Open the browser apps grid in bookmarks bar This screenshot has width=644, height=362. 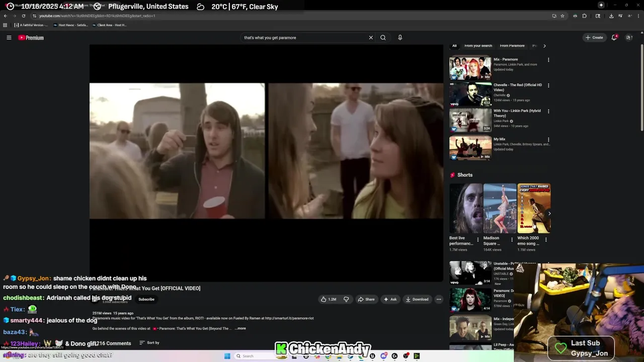pyautogui.click(x=5, y=25)
